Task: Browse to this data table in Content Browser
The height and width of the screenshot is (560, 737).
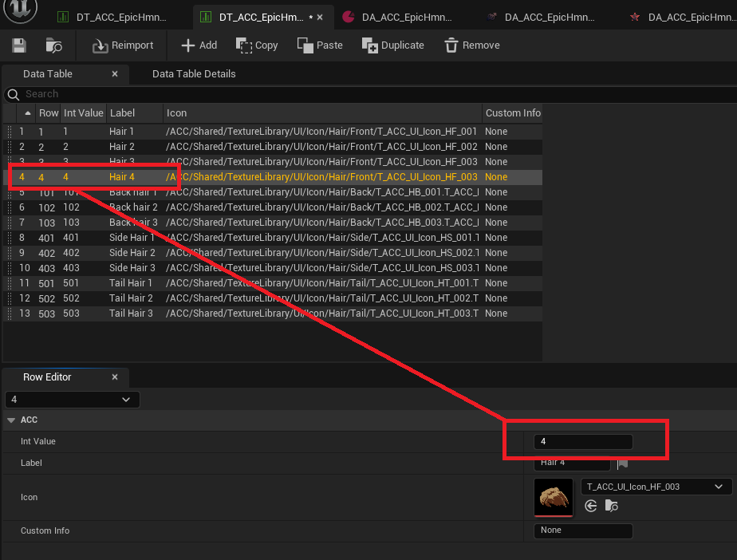Action: 54,45
